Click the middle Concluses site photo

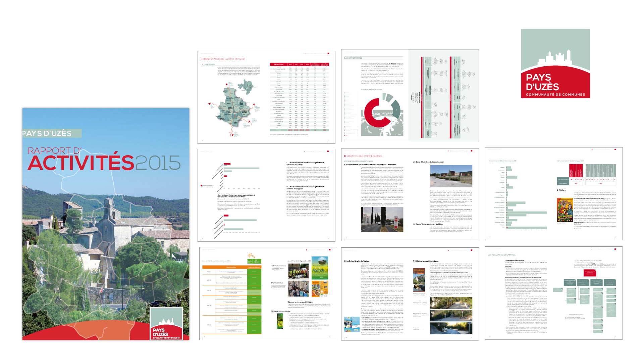coord(451,315)
